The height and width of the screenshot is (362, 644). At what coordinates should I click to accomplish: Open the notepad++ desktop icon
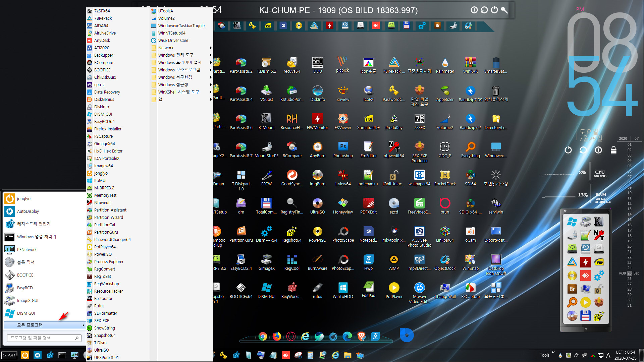pyautogui.click(x=368, y=178)
